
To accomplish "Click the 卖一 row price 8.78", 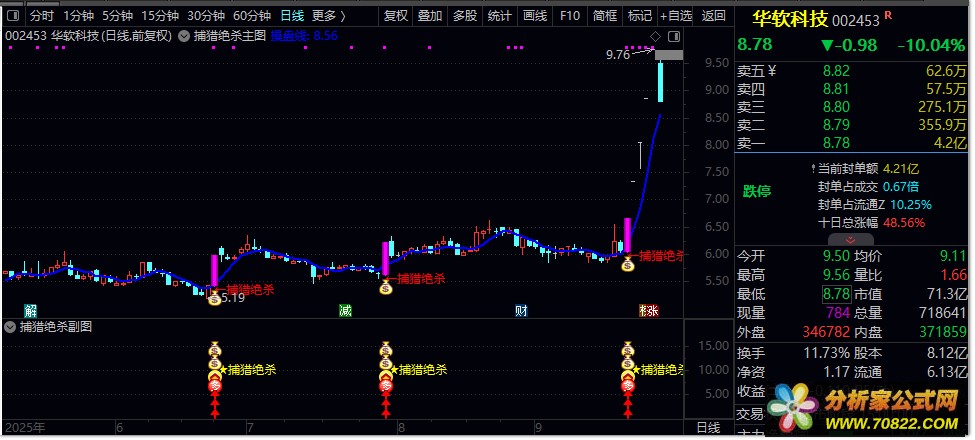I will click(836, 143).
